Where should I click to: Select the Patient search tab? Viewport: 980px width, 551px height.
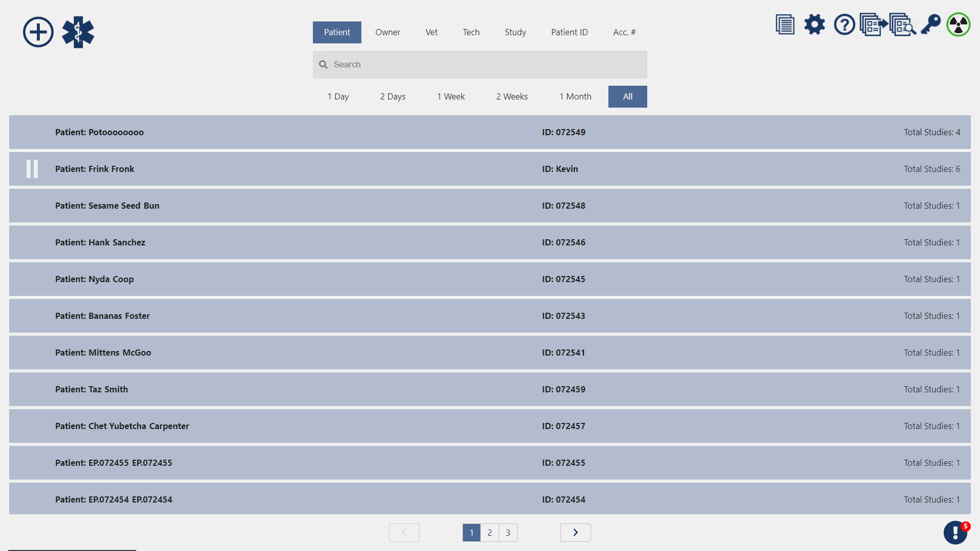[x=337, y=32]
